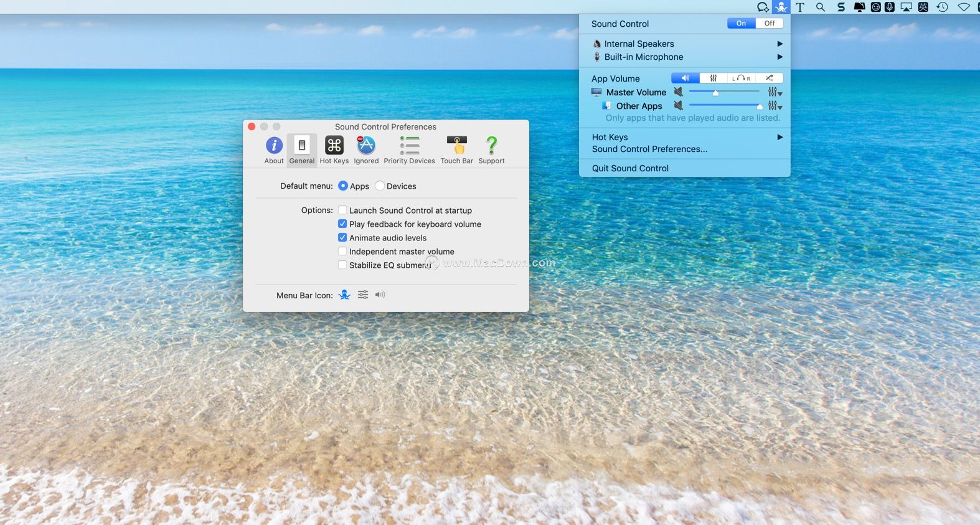980x525 pixels.
Task: Close the Sound Control Preferences window
Action: [x=252, y=126]
